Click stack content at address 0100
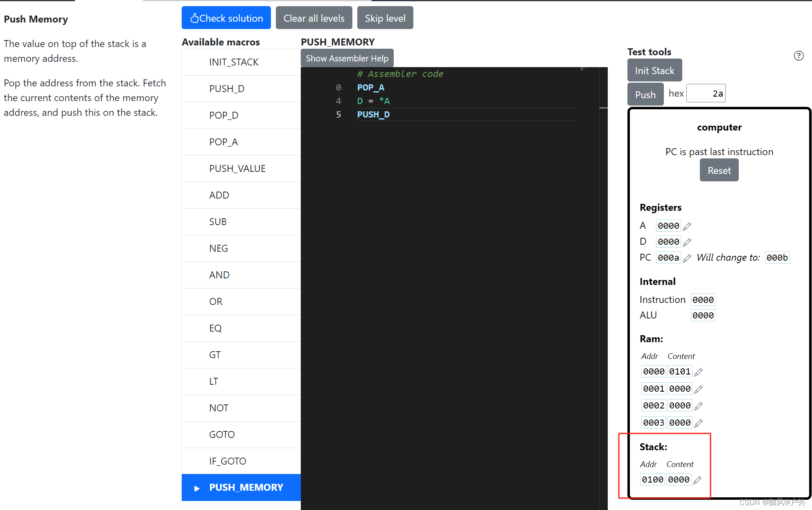The image size is (812, 510). [679, 480]
